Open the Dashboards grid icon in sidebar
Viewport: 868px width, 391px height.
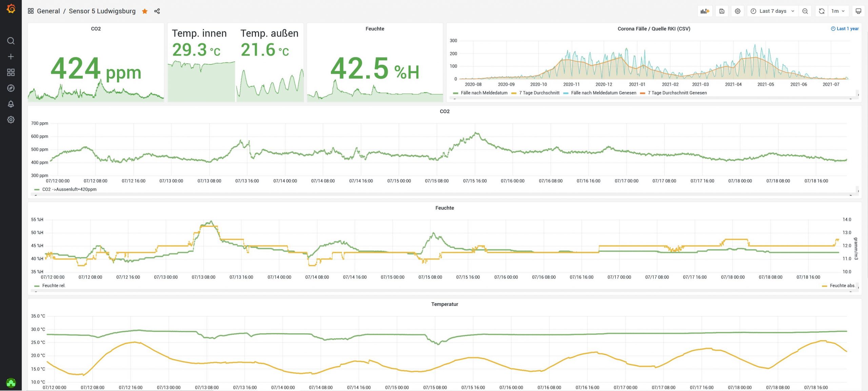tap(11, 73)
